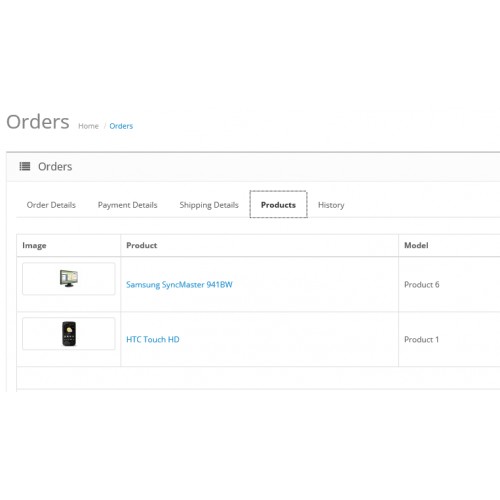Click the Samsung monitor product thumbnail
Screen dimensions: 500x500
tap(69, 278)
